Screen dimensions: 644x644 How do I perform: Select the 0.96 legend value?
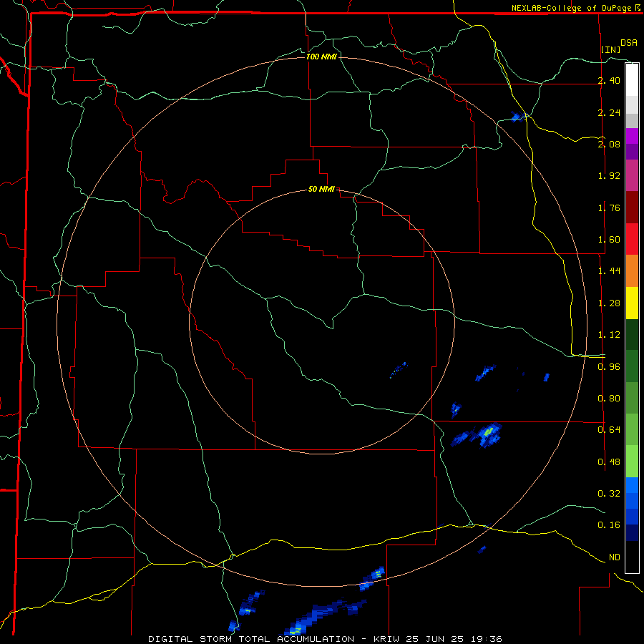coord(609,366)
